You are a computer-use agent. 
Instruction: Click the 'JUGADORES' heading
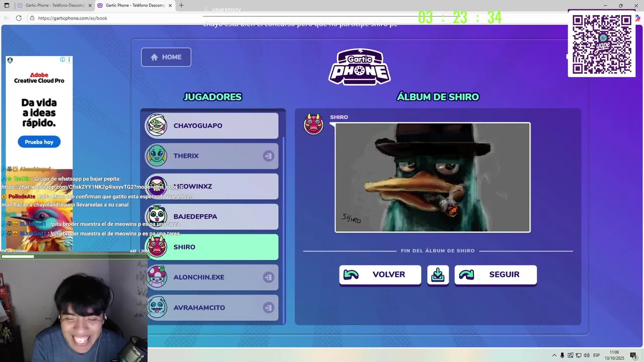coord(213,97)
